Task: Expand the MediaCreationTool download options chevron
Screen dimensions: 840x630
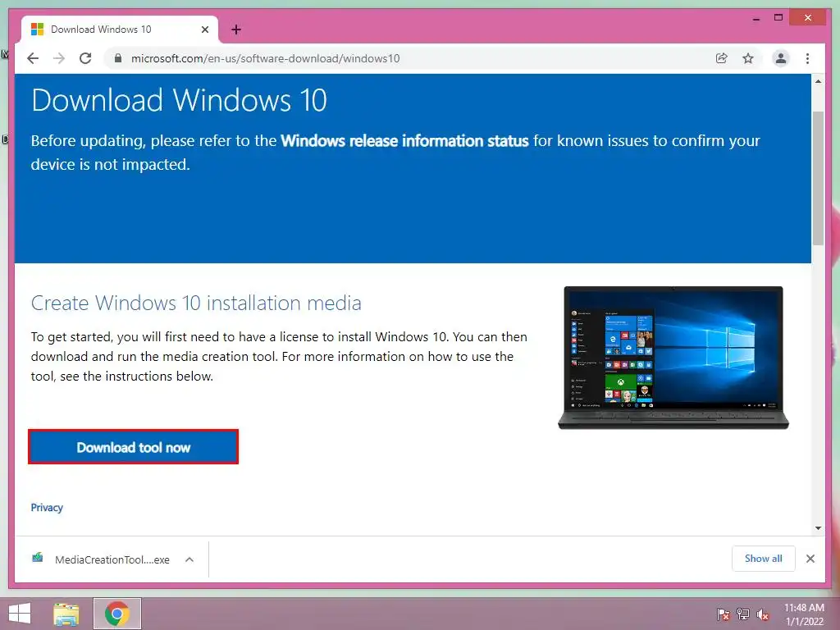Action: pyautogui.click(x=189, y=559)
